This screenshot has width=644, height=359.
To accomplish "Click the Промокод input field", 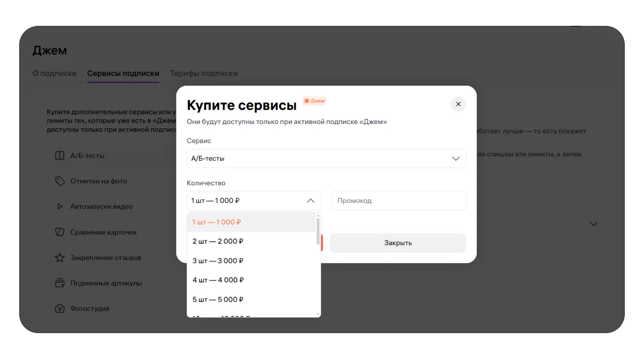I will [x=399, y=201].
